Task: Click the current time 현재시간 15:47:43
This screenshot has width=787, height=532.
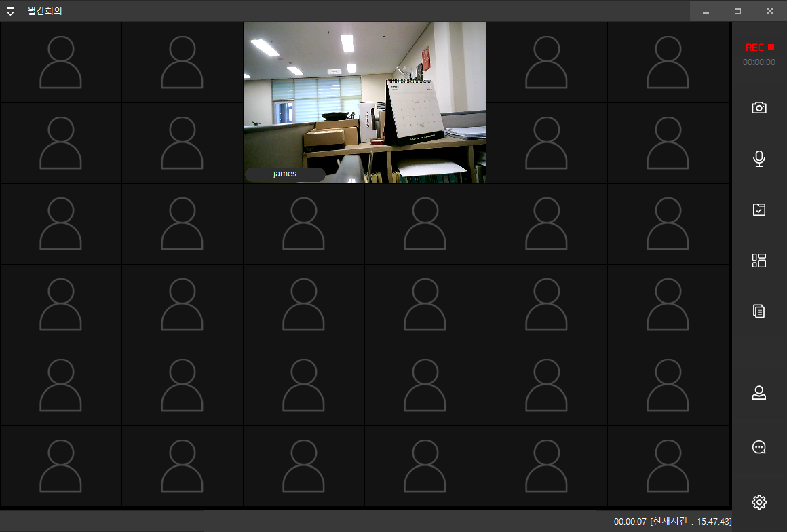Action: [691, 521]
